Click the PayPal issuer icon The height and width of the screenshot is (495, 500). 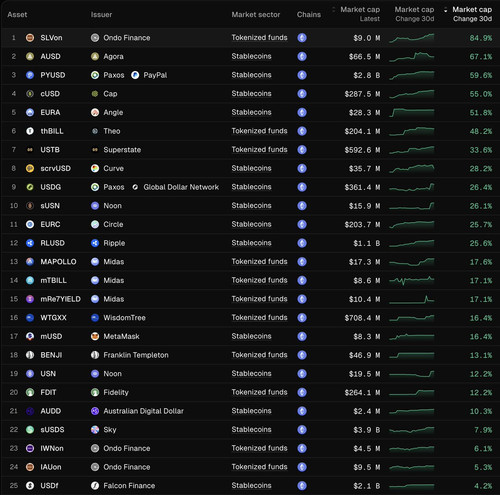(x=135, y=75)
